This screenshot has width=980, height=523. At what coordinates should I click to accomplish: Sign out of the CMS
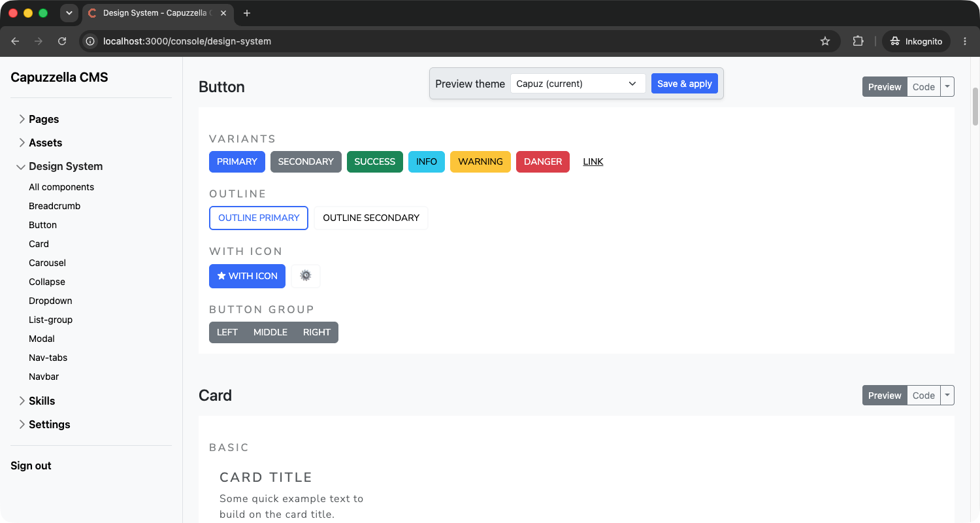click(31, 465)
